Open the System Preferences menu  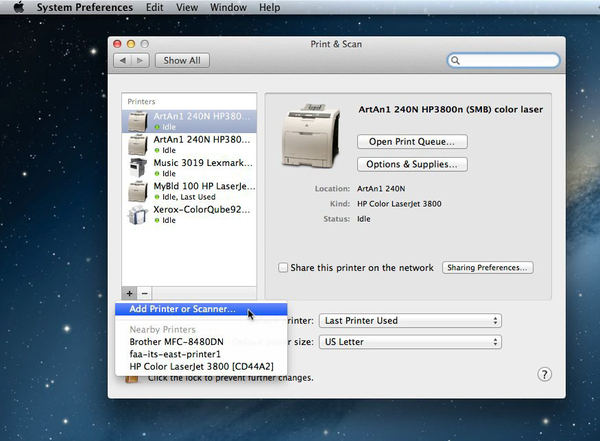click(x=85, y=7)
